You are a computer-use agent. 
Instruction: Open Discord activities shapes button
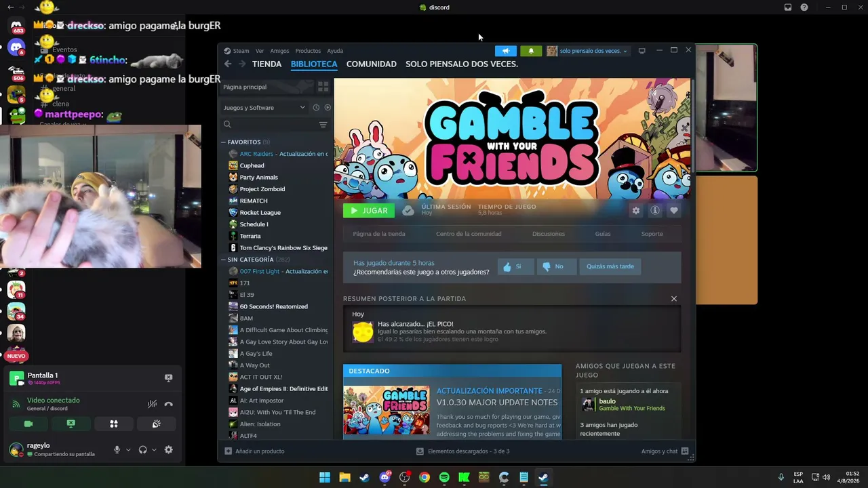[114, 424]
